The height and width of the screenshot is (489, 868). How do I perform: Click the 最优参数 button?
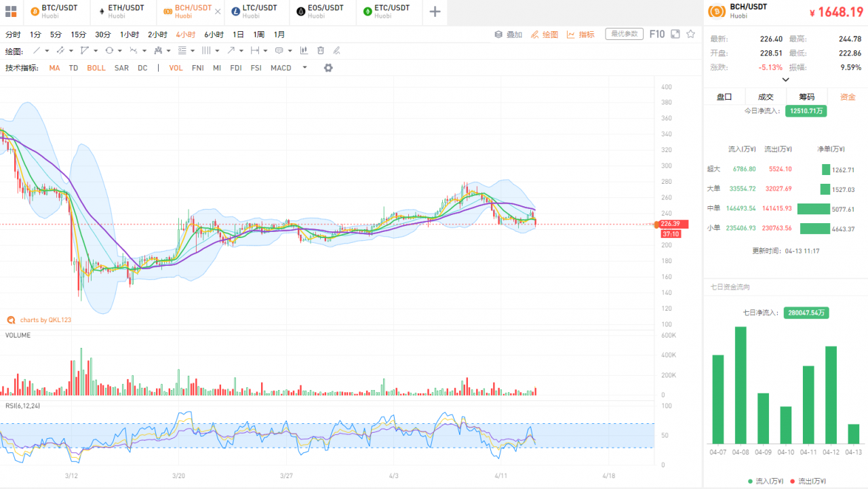pyautogui.click(x=624, y=34)
